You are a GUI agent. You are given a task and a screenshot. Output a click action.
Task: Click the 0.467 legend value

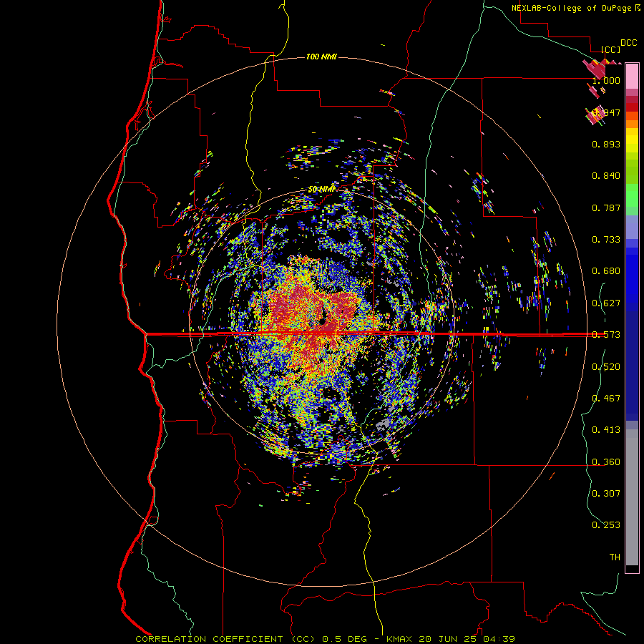coord(606,399)
